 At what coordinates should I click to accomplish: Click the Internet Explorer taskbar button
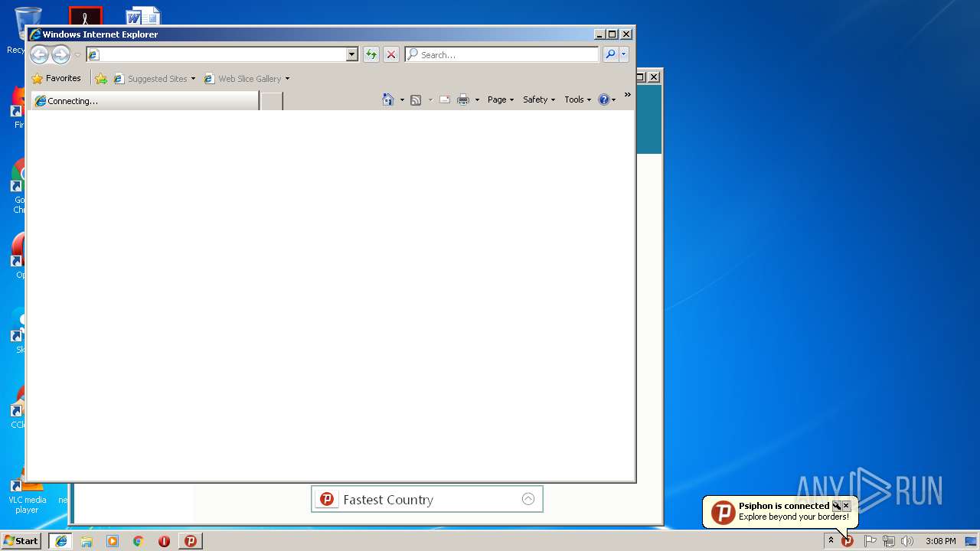60,540
